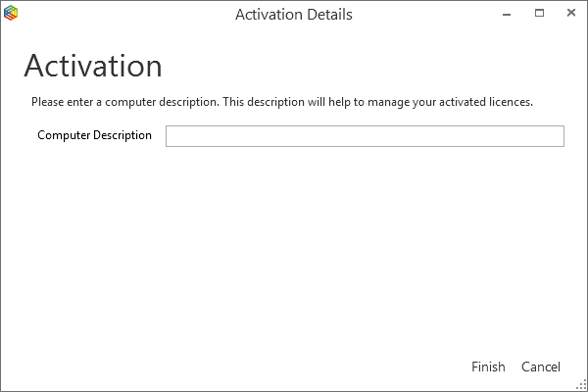This screenshot has width=588, height=392.
Task: Focus the Computer Description text field
Action: pyautogui.click(x=365, y=136)
